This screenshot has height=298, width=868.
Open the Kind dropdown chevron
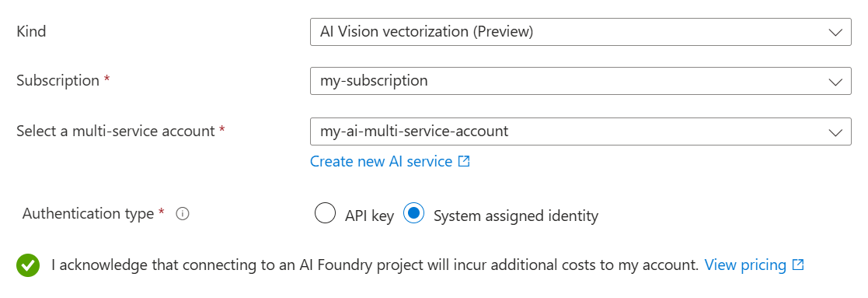coord(835,32)
